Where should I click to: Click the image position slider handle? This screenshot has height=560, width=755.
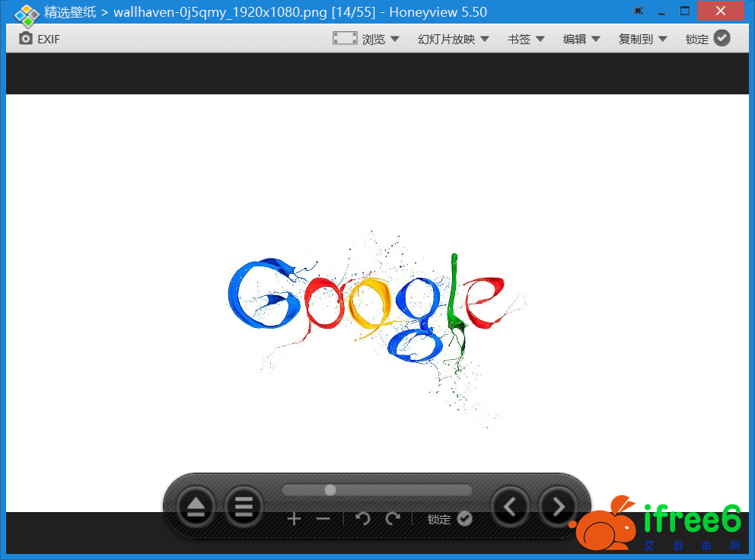coord(330,490)
